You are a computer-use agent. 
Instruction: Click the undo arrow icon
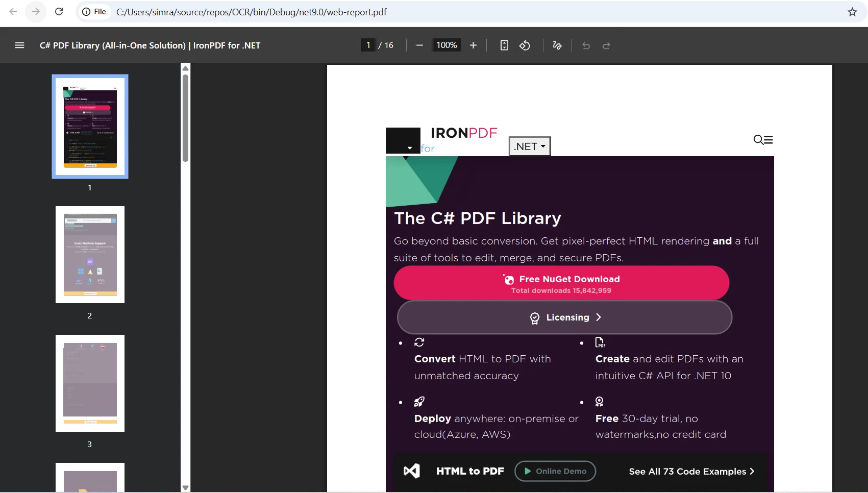(x=586, y=45)
